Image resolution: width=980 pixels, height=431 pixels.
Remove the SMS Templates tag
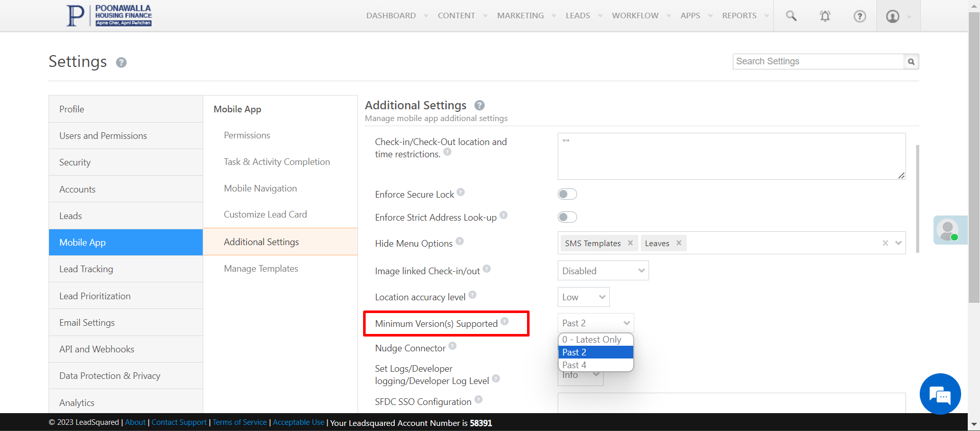pyautogui.click(x=630, y=243)
